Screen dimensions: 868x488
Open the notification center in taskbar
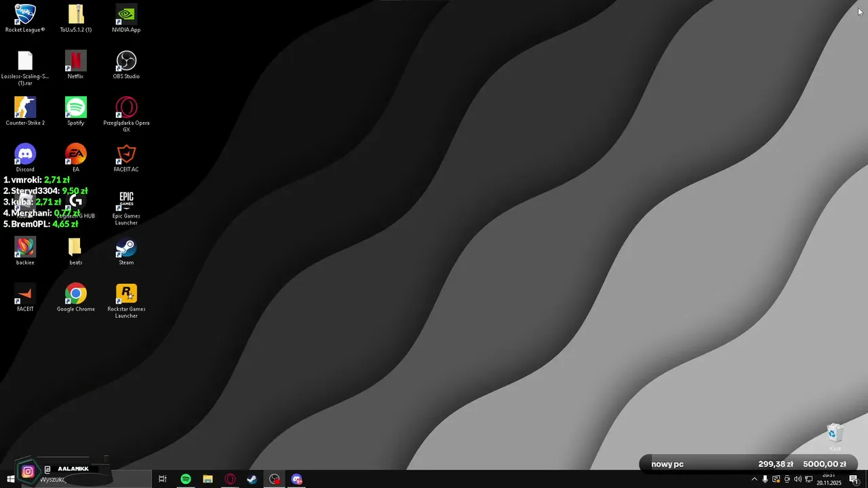(854, 479)
